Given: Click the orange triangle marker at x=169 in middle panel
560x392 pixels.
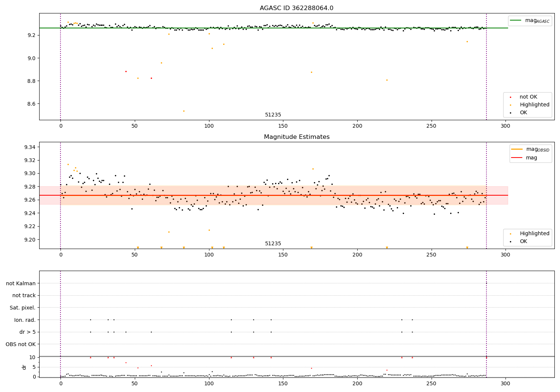Looking at the screenshot, I should tap(311, 248).
